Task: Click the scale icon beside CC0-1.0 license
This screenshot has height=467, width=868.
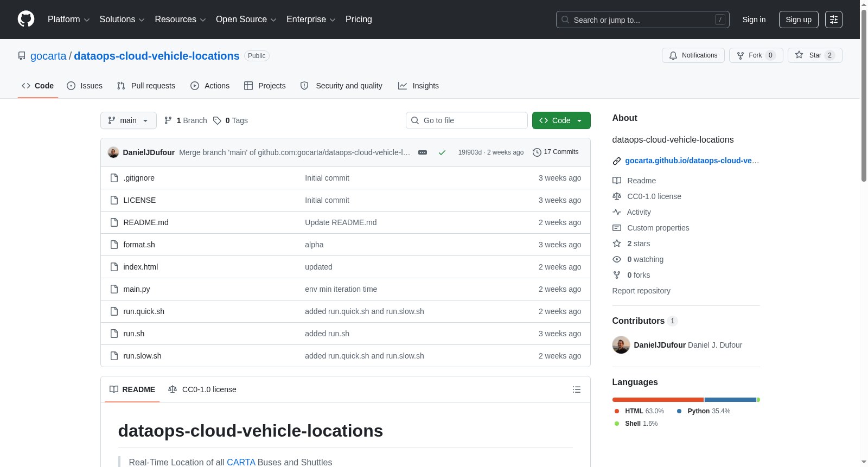Action: (617, 196)
